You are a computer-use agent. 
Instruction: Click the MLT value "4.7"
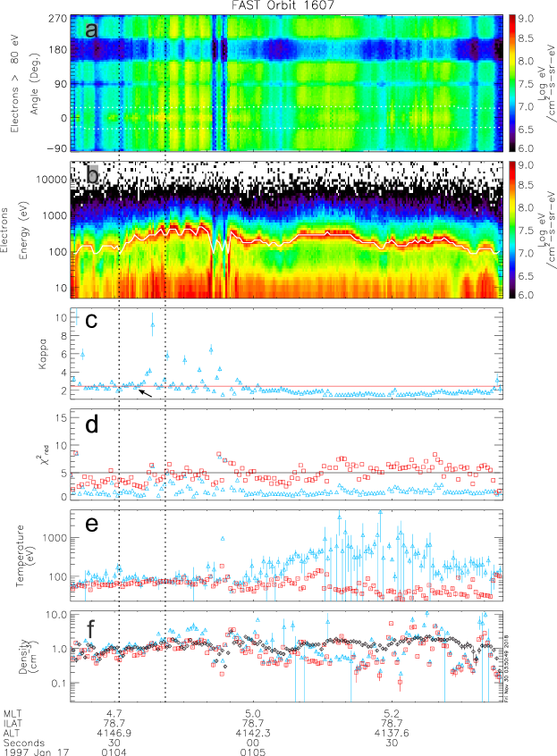114,714
